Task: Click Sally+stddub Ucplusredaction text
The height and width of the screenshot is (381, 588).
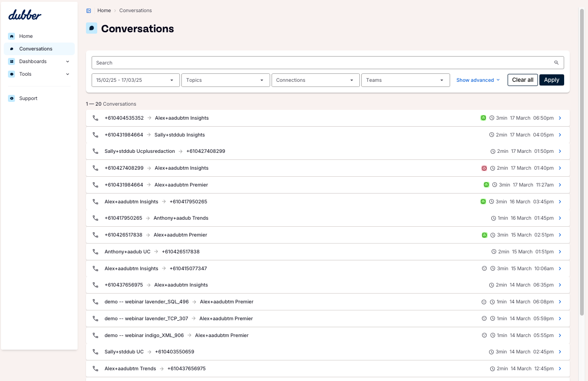Action: 140,151
